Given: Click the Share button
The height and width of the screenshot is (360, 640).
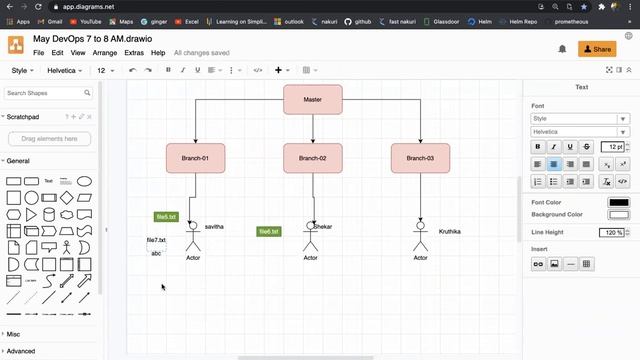Looking at the screenshot, I should (x=597, y=49).
